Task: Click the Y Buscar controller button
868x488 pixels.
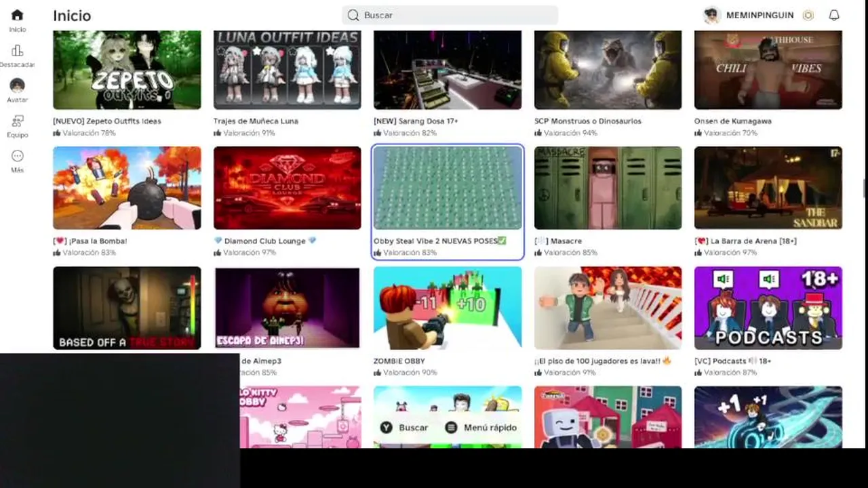Action: (x=404, y=428)
